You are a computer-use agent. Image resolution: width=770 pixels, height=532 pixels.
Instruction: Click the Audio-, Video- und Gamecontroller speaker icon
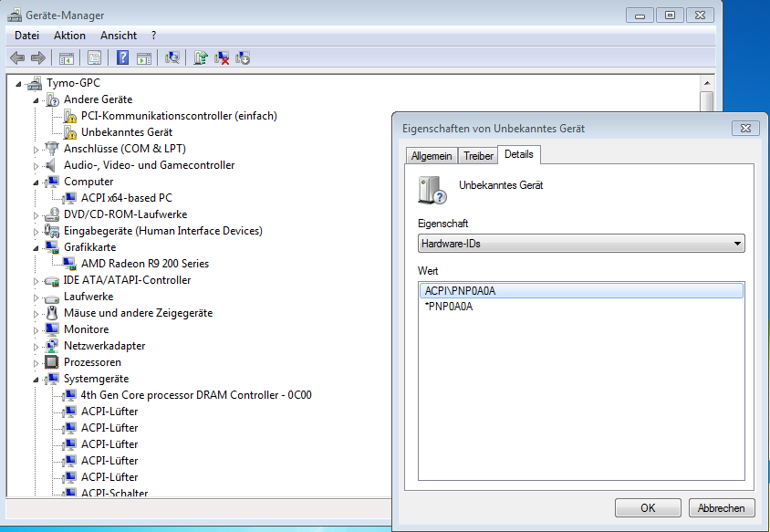[x=50, y=165]
